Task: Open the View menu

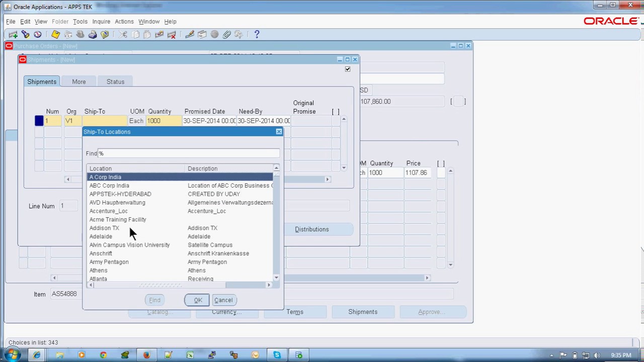Action: (41, 22)
